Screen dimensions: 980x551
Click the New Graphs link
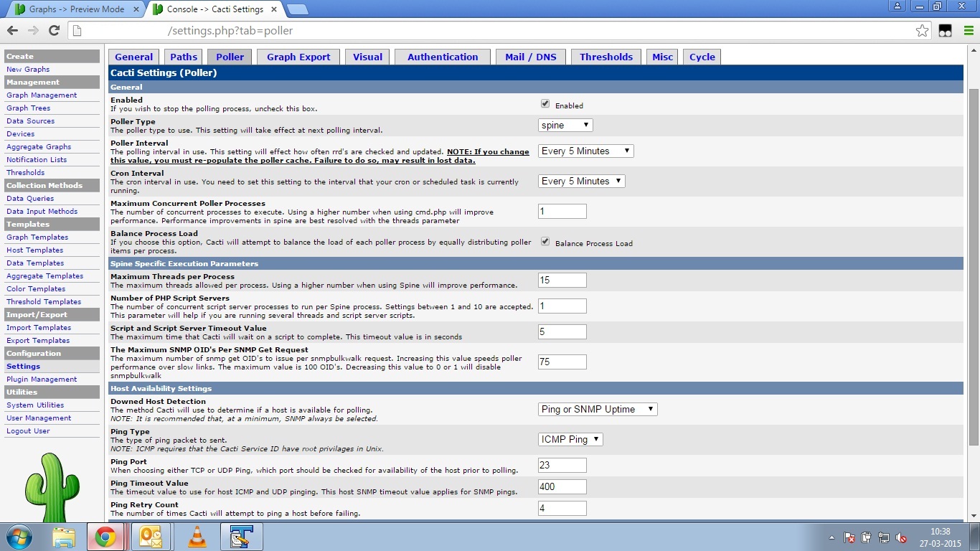(x=28, y=70)
